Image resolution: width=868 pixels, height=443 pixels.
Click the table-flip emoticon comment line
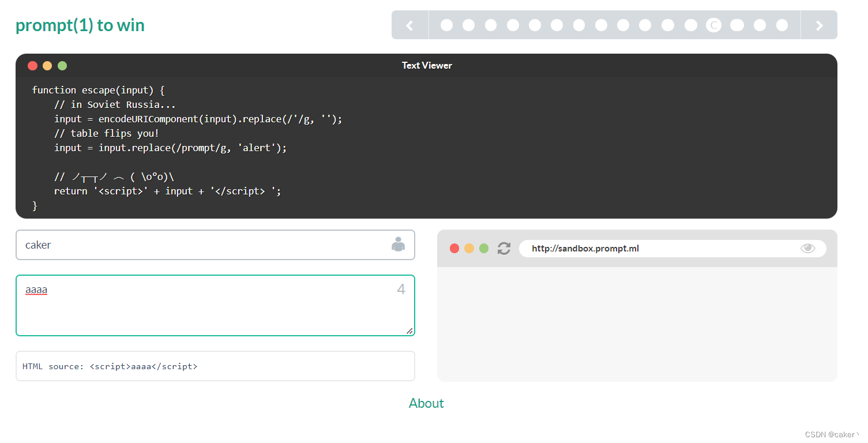click(114, 177)
